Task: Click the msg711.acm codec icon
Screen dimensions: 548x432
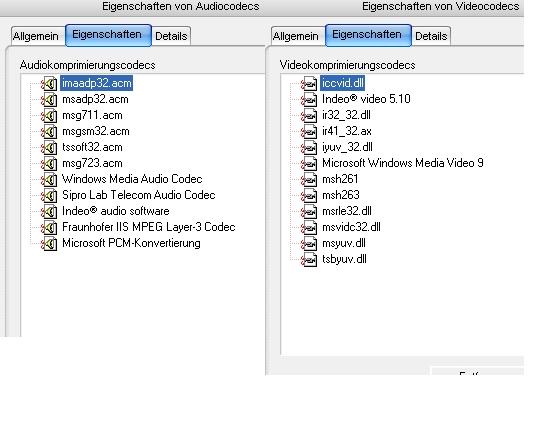Action: (x=49, y=116)
